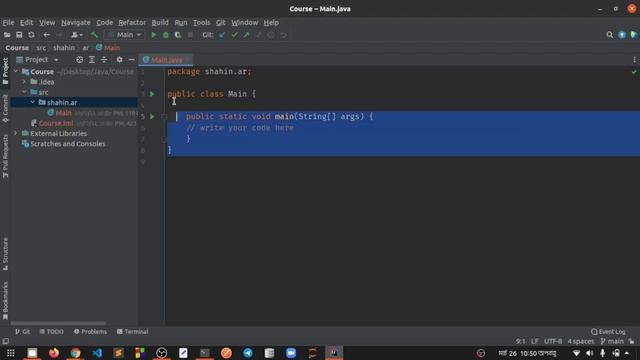Toggle the Bookmarks side tool window
The width and height of the screenshot is (640, 360).
pyautogui.click(x=5, y=300)
